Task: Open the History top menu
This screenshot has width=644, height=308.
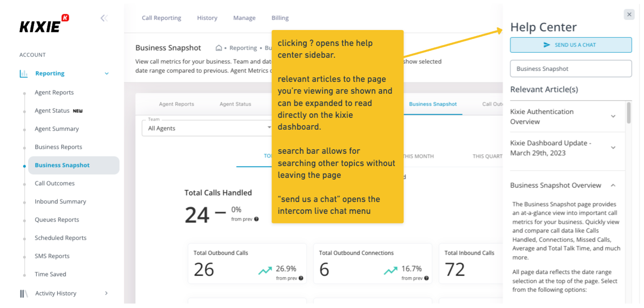Action: coord(207,18)
